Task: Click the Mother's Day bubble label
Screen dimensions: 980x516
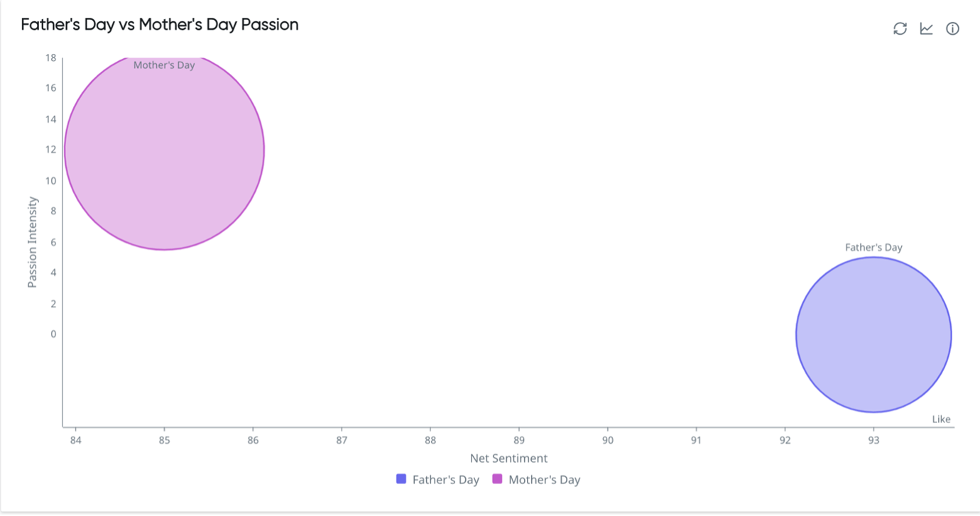Action: [x=164, y=65]
